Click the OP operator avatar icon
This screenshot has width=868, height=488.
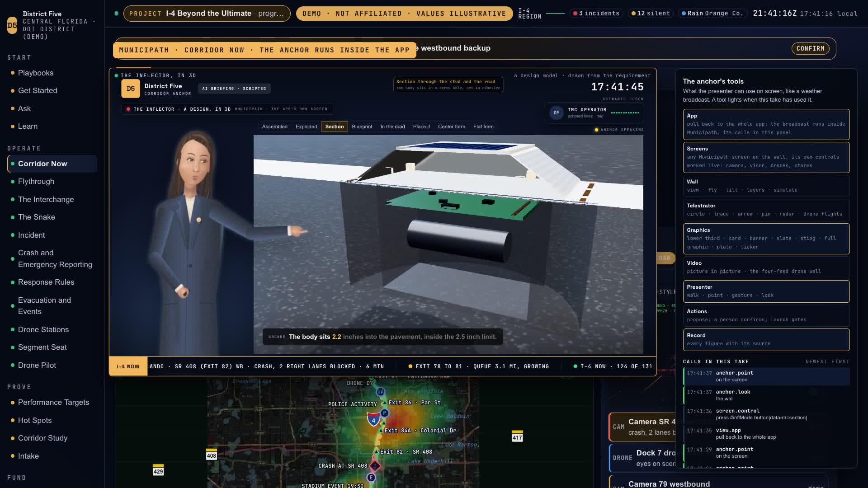[556, 113]
